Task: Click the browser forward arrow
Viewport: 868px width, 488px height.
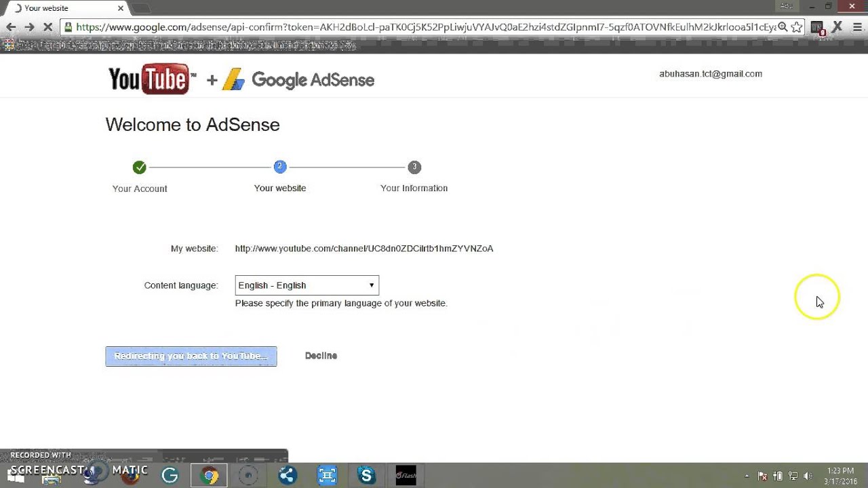Action: (29, 27)
